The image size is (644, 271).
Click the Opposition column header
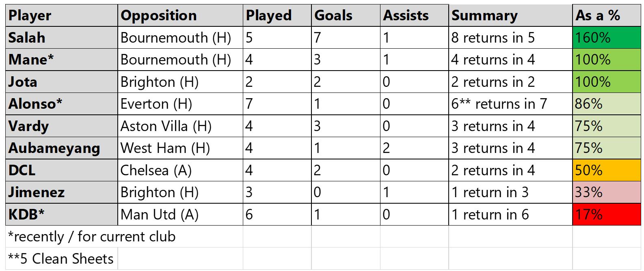click(x=180, y=16)
